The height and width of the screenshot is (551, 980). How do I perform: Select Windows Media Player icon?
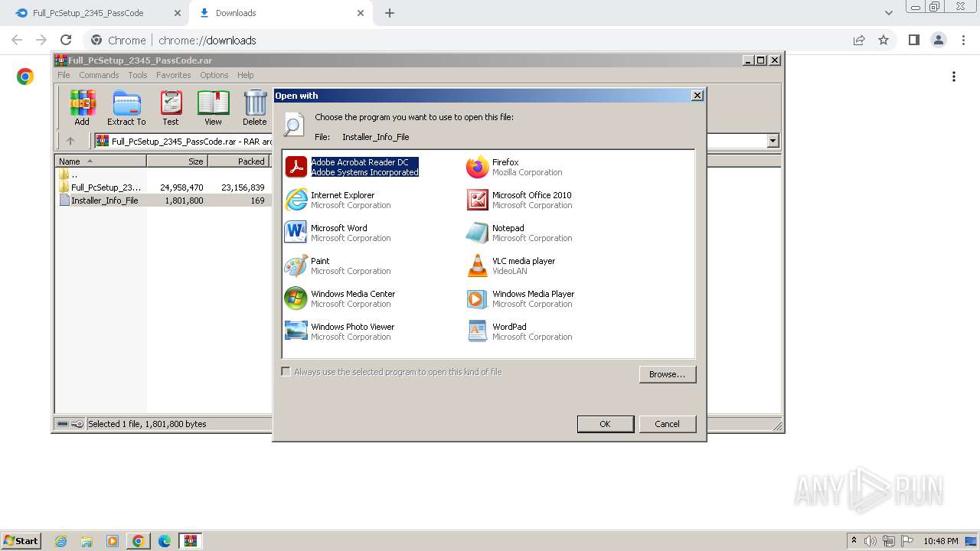tap(477, 298)
